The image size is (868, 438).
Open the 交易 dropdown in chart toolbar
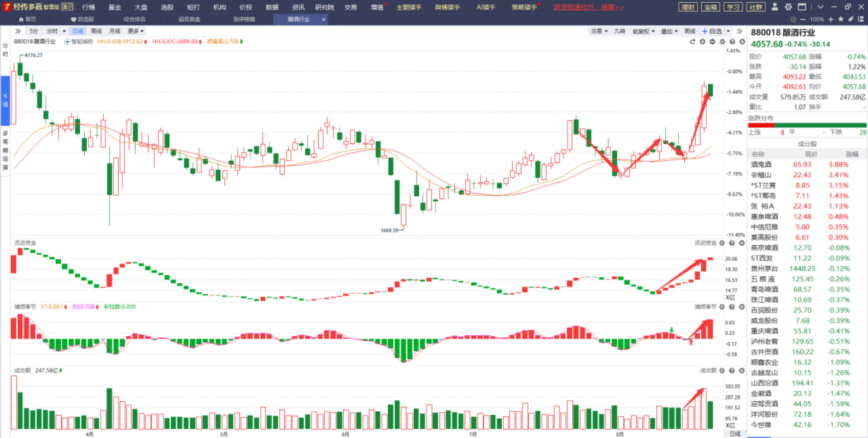point(599,31)
